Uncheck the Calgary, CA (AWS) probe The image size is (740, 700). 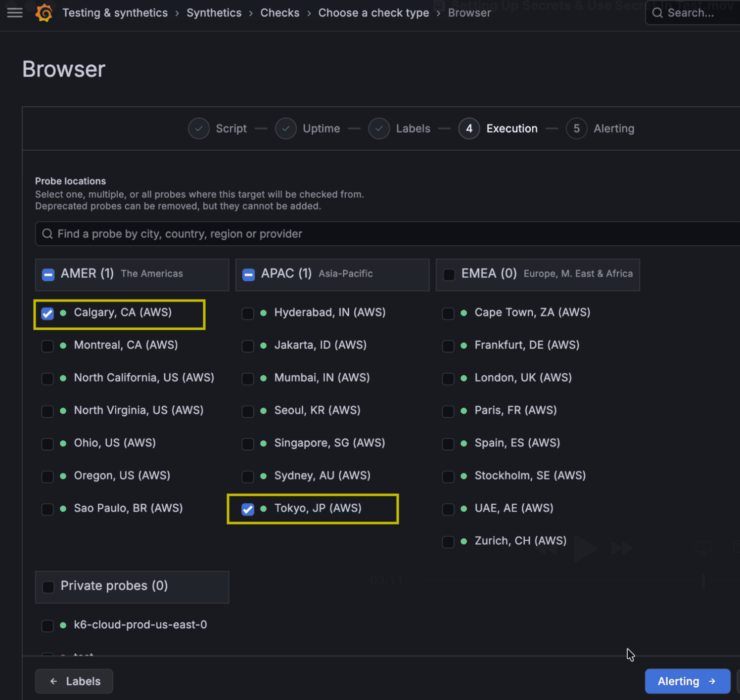coord(47,313)
